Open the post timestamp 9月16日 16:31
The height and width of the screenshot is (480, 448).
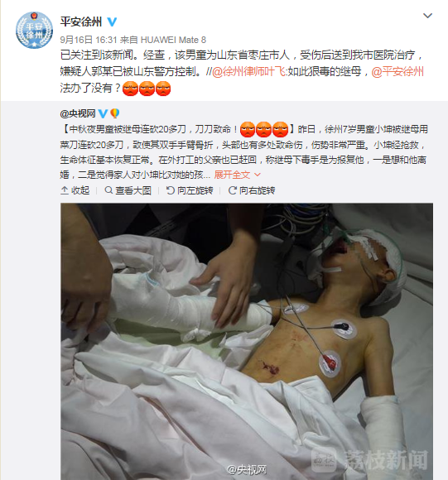pos(89,40)
